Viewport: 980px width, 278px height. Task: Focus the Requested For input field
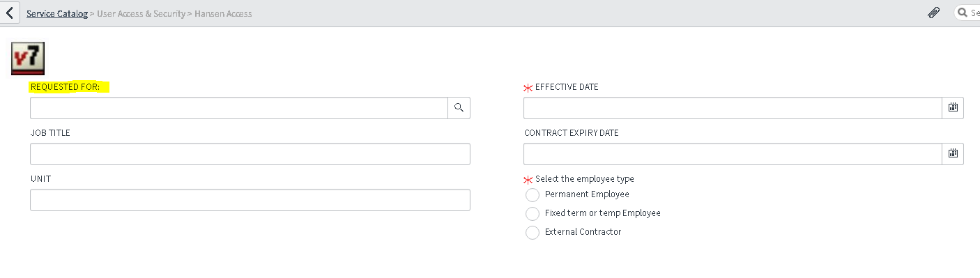point(239,108)
